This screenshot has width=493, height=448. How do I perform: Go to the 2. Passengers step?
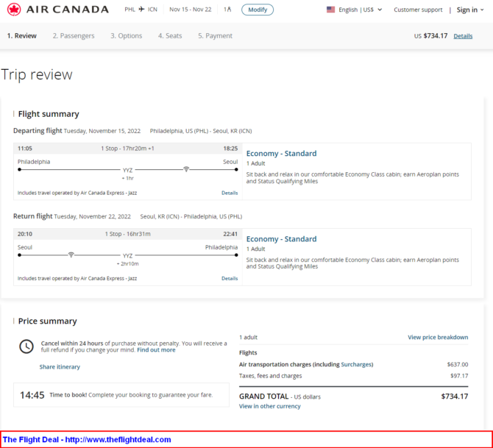pos(74,36)
